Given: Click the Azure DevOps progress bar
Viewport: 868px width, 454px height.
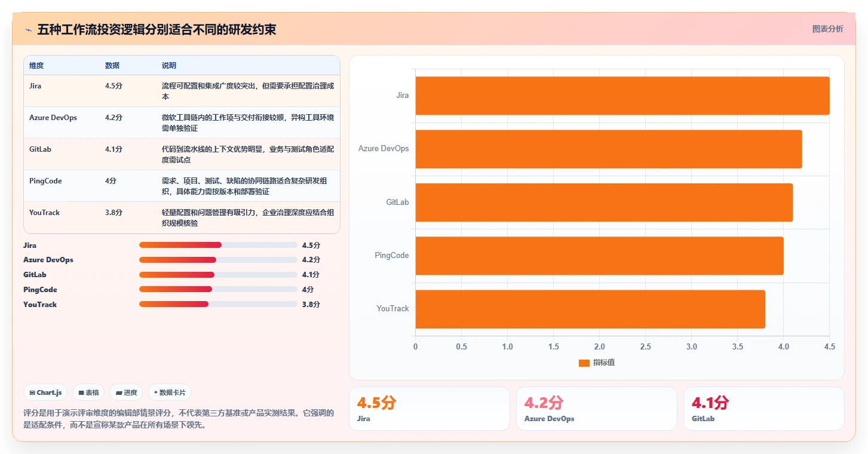Looking at the screenshot, I should (x=218, y=260).
